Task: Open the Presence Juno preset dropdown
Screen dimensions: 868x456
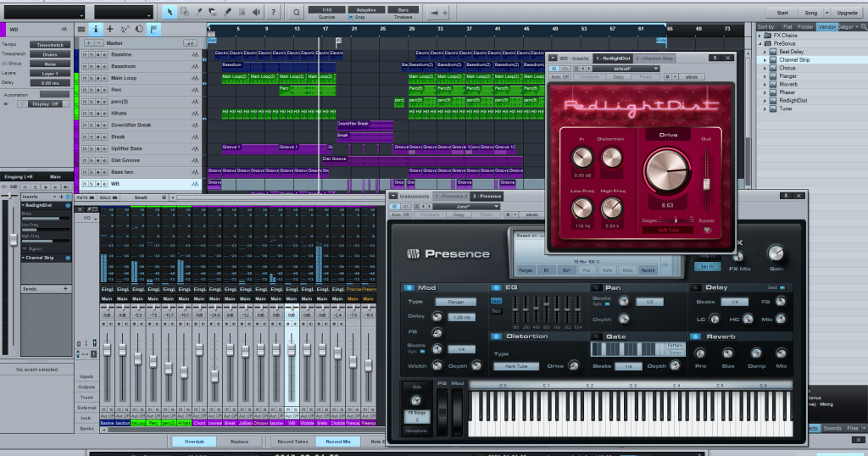Action: [465, 207]
